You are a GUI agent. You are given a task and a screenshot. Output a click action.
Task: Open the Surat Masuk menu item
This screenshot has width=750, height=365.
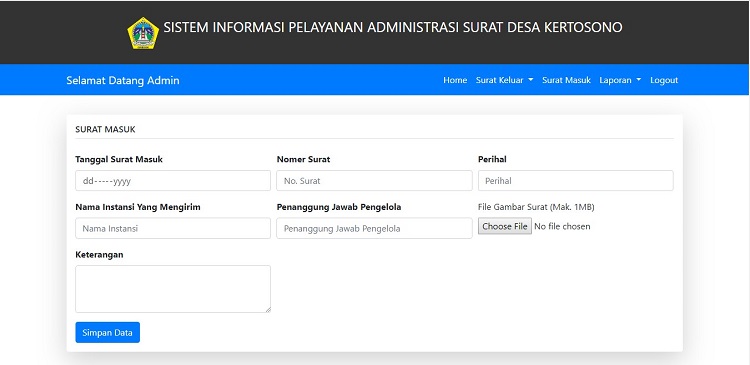click(566, 80)
